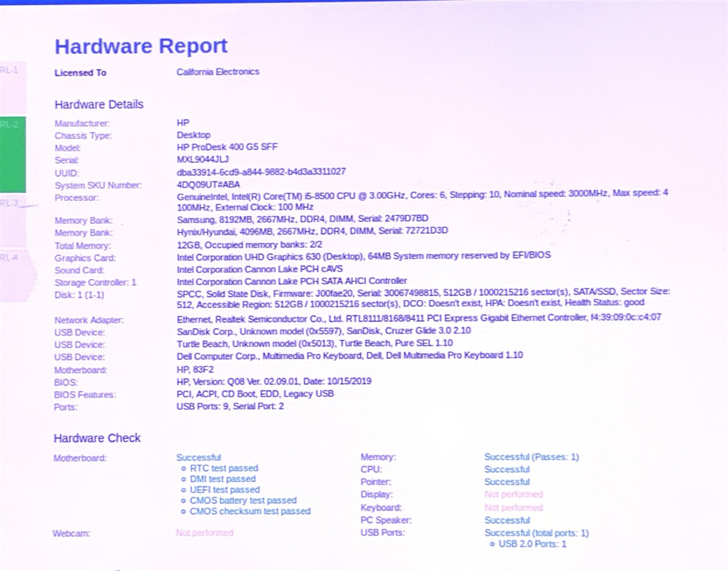
Task: Click the Webcam Not performed status
Action: click(x=204, y=533)
